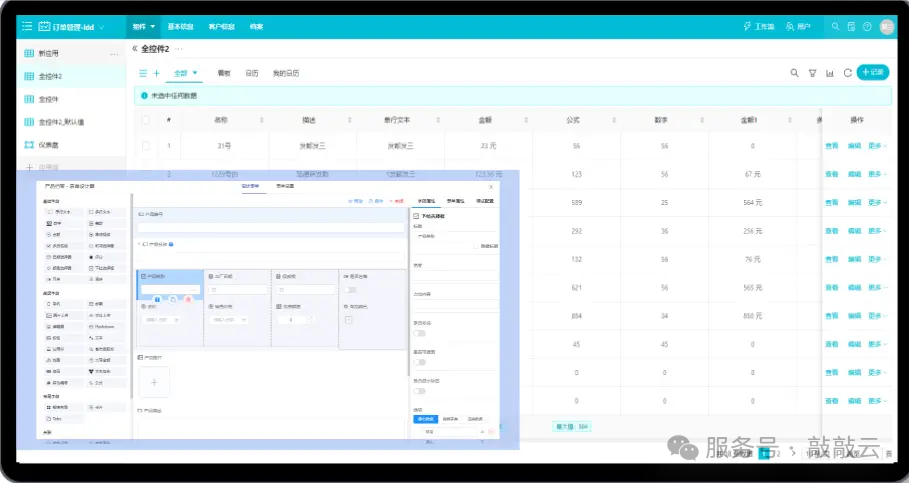The height and width of the screenshot is (483, 909).
Task: Expand the 订单管理-ldd app name dropdown chevron
Action: 102,27
